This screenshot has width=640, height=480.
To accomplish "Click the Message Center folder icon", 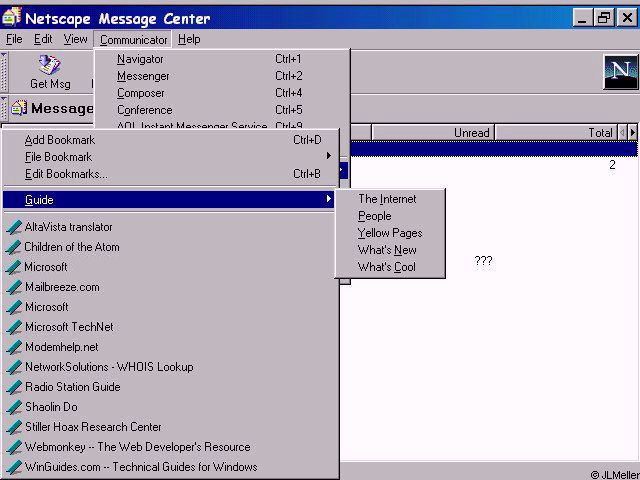I will click(19, 108).
